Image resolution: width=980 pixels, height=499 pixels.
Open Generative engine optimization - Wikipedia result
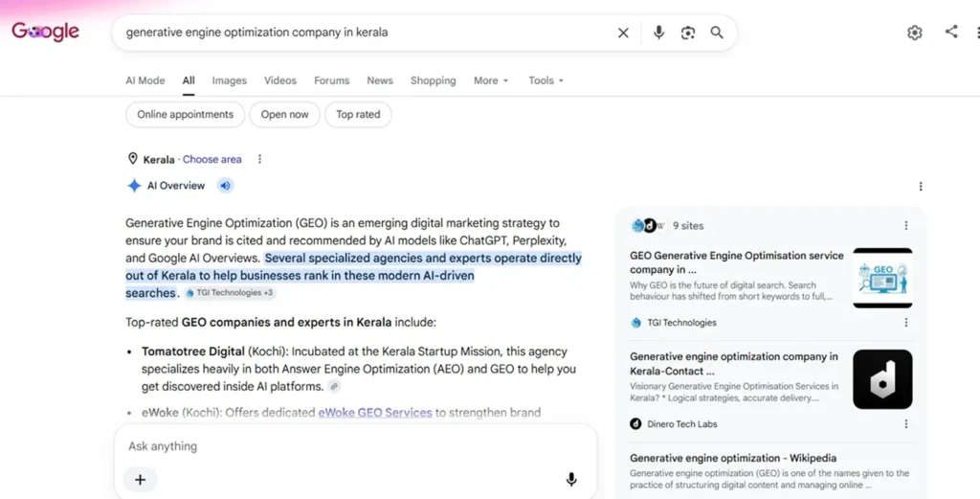pyautogui.click(x=733, y=459)
